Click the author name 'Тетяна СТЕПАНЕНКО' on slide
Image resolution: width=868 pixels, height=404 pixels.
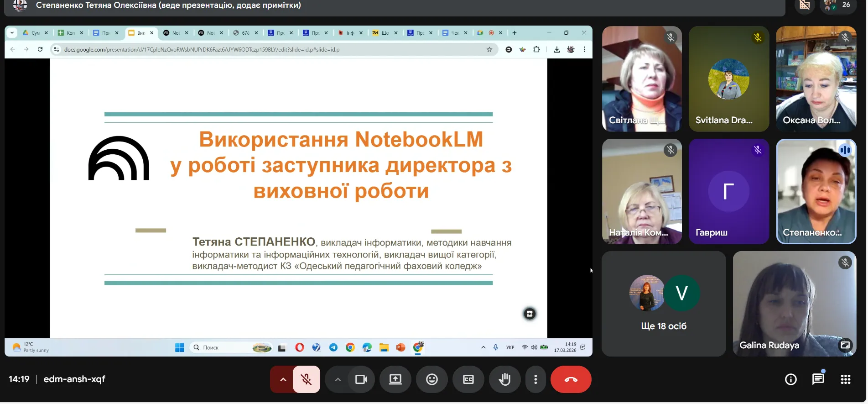pyautogui.click(x=254, y=241)
